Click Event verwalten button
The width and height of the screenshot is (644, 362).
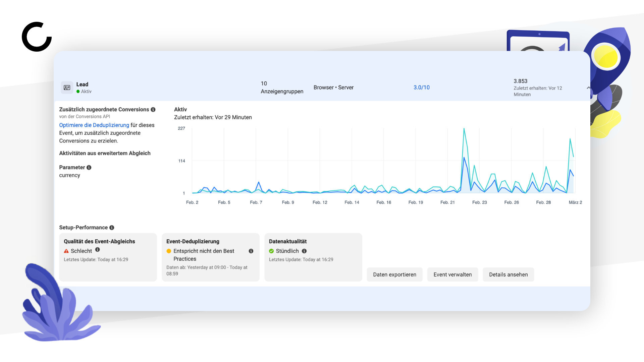(452, 275)
